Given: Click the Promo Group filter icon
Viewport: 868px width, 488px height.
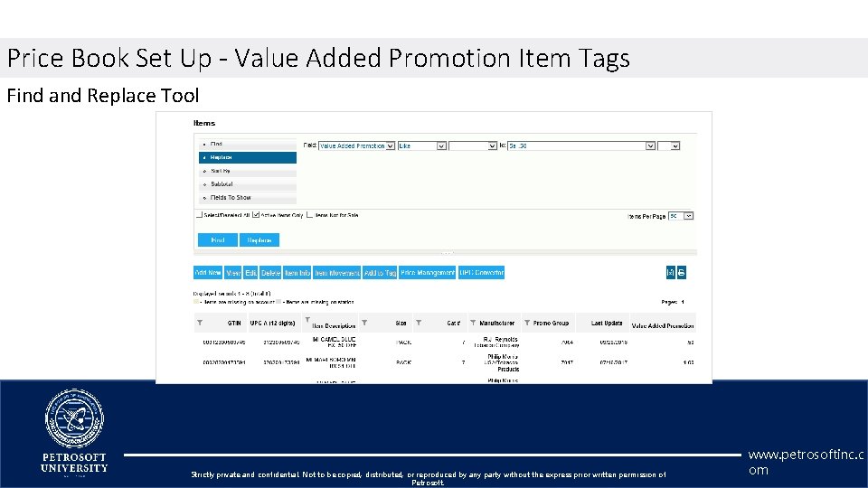Looking at the screenshot, I should coord(527,323).
